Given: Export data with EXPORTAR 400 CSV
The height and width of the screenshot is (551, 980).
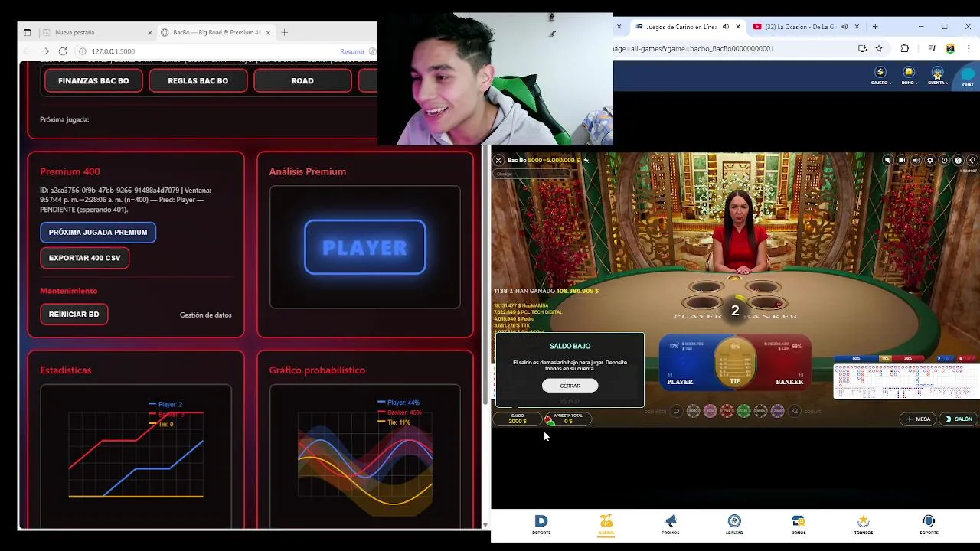Looking at the screenshot, I should (x=85, y=258).
